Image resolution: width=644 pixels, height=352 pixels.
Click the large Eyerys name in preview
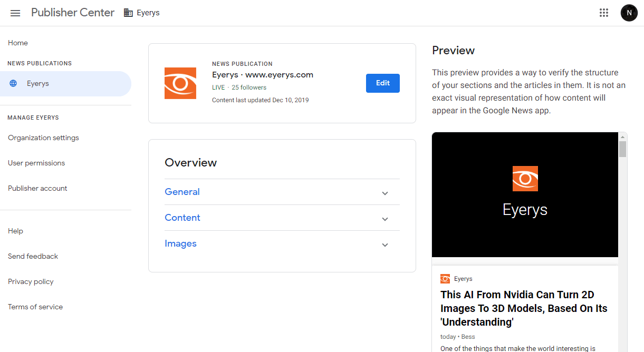525,209
